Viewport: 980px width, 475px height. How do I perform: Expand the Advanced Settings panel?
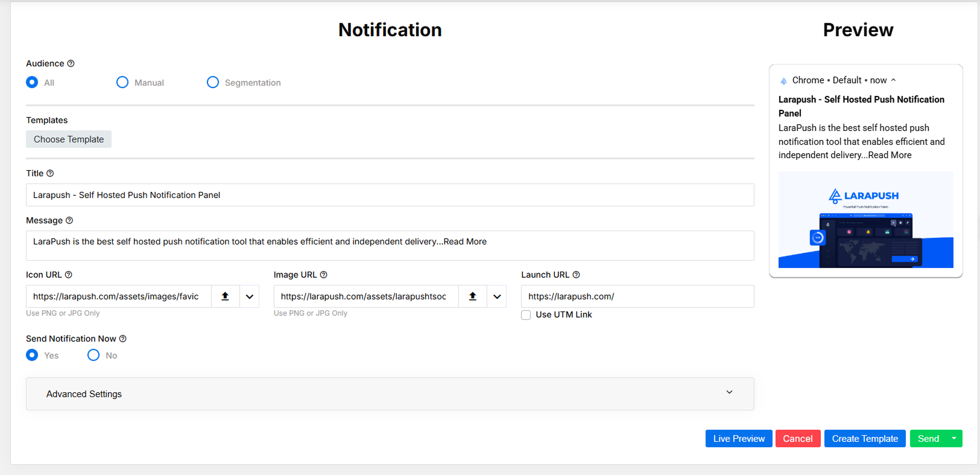pyautogui.click(x=390, y=394)
